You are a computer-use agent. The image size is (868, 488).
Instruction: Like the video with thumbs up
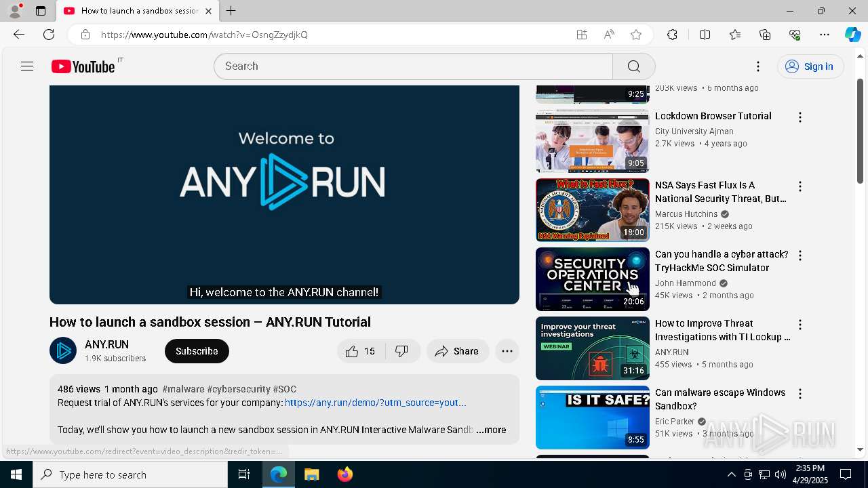click(x=360, y=351)
